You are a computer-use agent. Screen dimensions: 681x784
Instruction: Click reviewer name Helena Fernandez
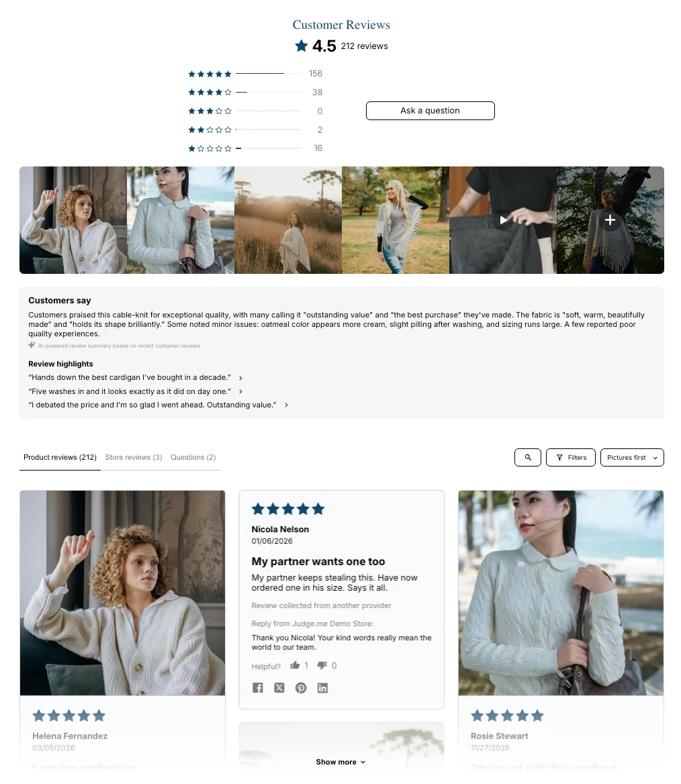tap(70, 736)
